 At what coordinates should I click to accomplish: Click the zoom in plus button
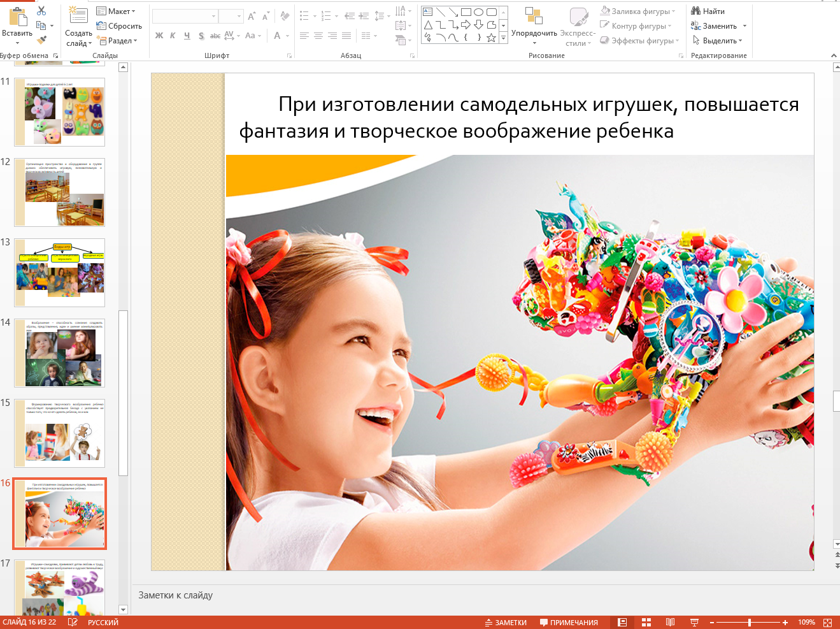(785, 623)
